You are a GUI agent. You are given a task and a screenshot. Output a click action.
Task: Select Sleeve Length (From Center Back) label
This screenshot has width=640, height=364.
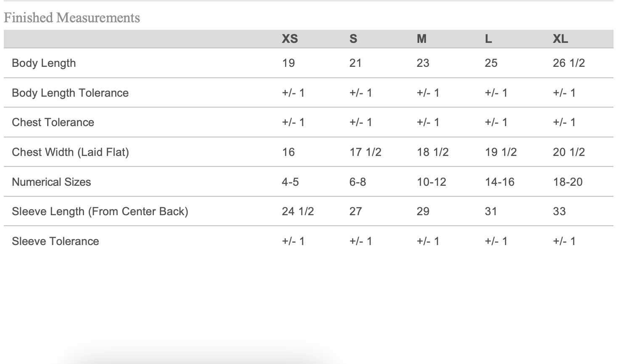100,211
